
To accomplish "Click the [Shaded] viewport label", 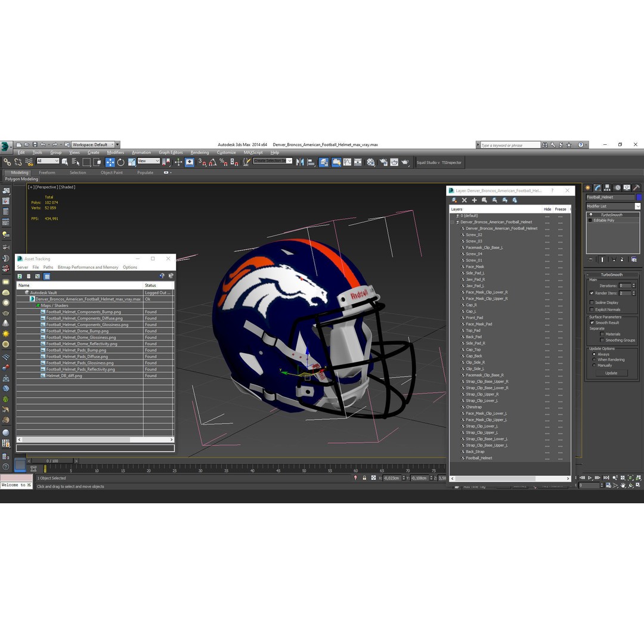I will click(68, 187).
